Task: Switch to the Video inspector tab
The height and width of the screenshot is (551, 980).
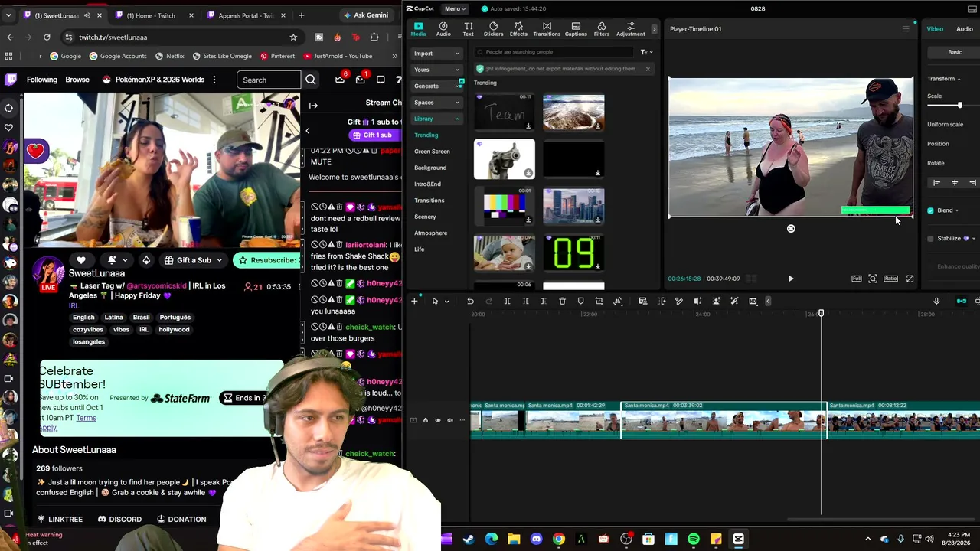Action: point(935,29)
